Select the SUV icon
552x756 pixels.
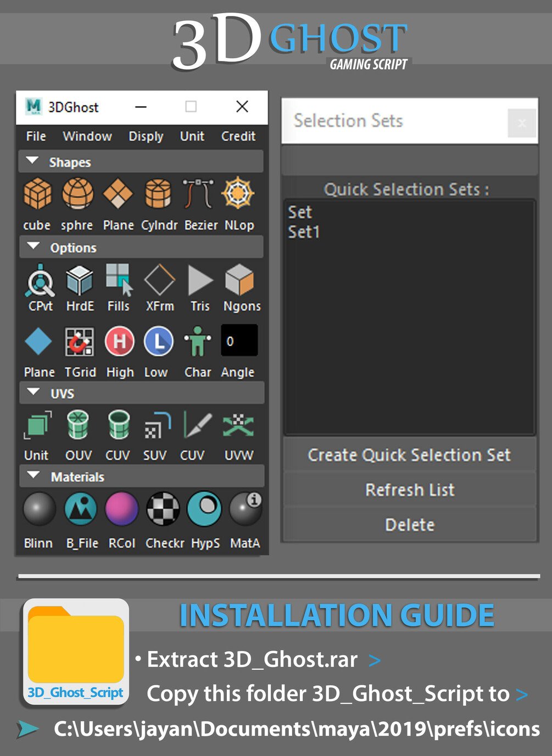(x=158, y=426)
